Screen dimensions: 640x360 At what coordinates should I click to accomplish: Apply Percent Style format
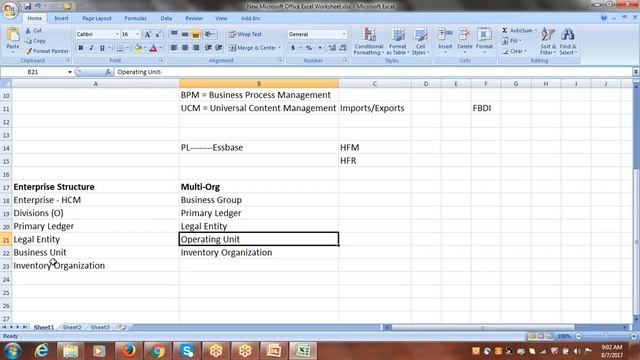click(309, 48)
